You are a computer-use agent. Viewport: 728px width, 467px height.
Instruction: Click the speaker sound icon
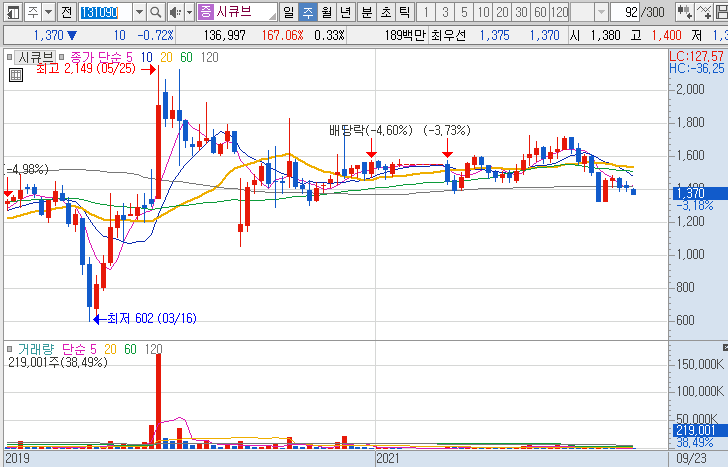pyautogui.click(x=176, y=12)
